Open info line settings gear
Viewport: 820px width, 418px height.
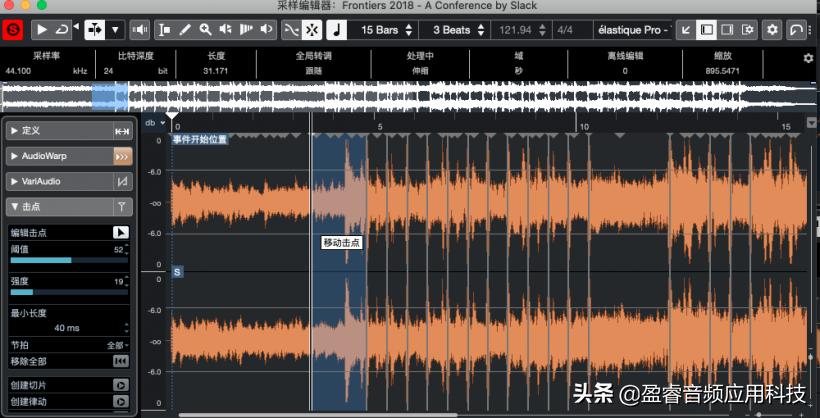(808, 58)
